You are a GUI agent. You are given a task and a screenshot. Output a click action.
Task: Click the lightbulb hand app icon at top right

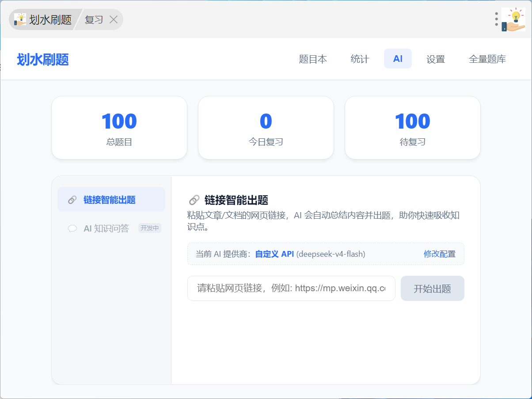(513, 19)
